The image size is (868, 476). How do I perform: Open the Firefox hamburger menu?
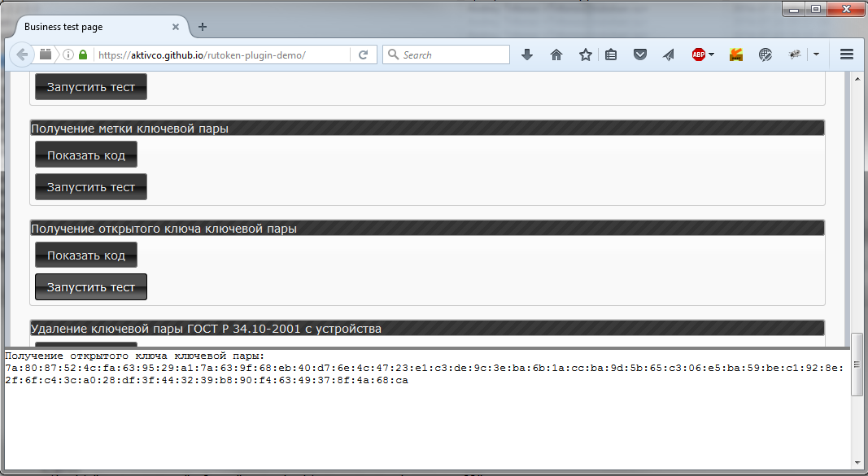pos(846,55)
